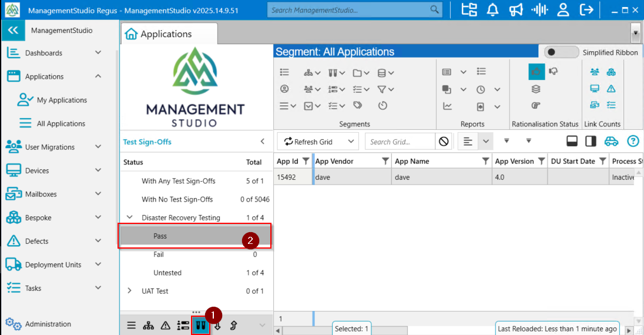Show tasks checklist link counts icon
644x335 pixels.
coord(611,105)
